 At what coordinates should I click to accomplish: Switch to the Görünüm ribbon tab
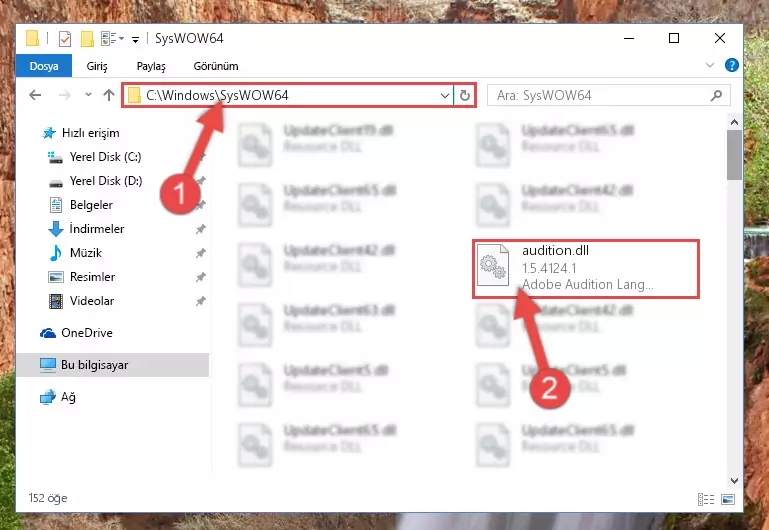tap(216, 66)
